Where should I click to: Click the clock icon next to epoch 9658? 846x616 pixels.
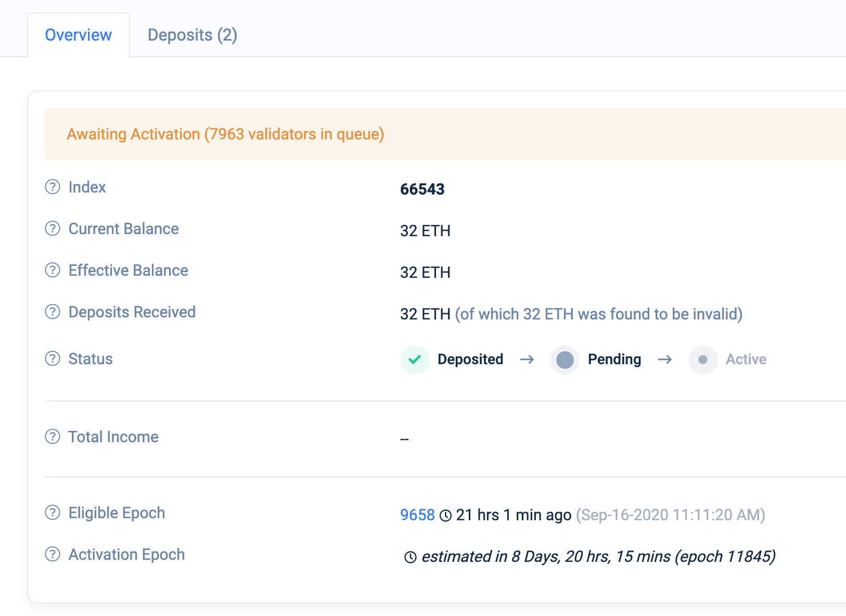tap(445, 515)
